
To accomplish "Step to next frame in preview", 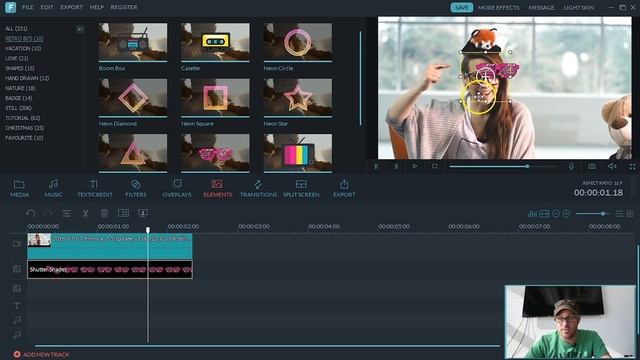I will (396, 166).
